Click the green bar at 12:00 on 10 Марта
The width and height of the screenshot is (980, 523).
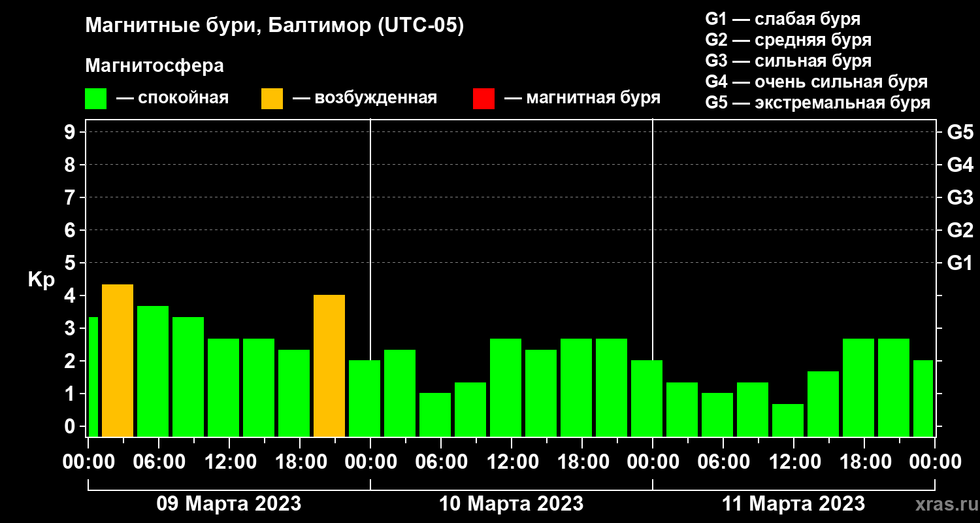pyautogui.click(x=506, y=388)
